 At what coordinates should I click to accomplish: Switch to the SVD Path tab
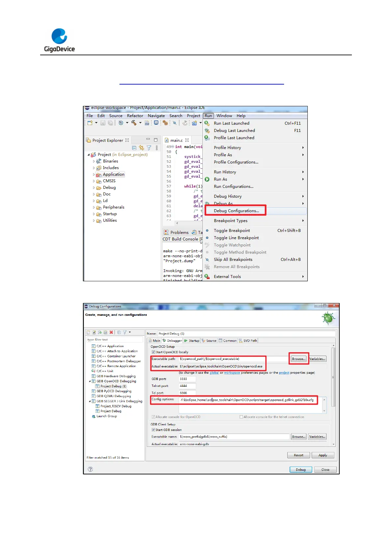(248, 341)
